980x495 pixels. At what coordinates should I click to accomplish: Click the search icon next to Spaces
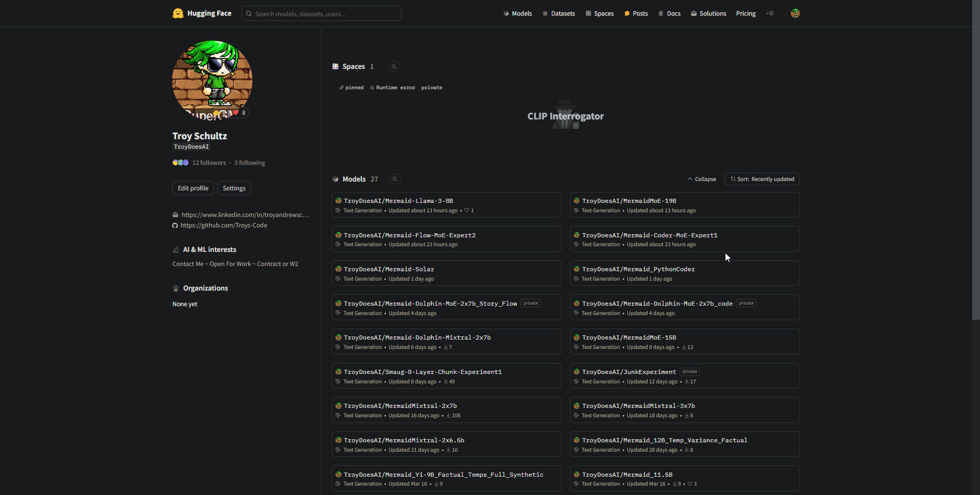394,67
